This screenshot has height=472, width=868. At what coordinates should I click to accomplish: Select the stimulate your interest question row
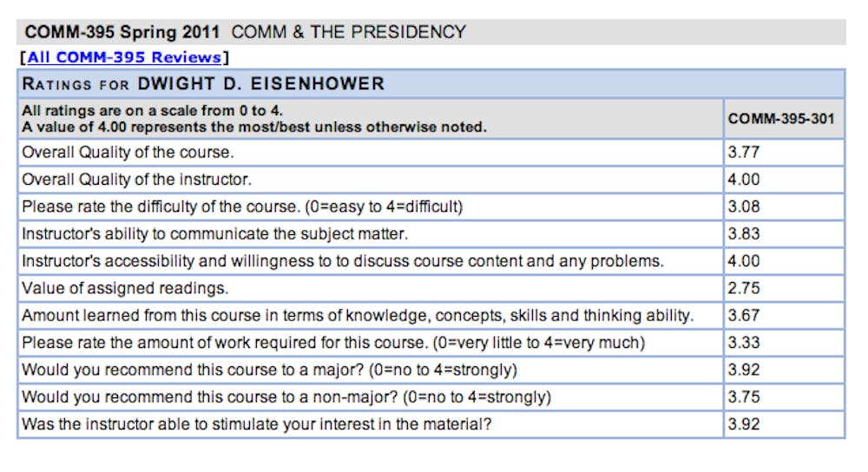(262, 424)
